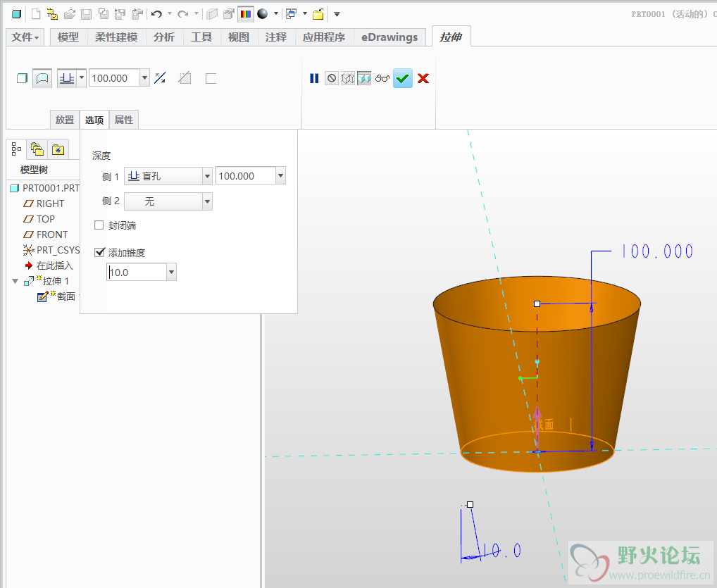
Task: Open the layer tree tab icon
Action: tap(37, 149)
